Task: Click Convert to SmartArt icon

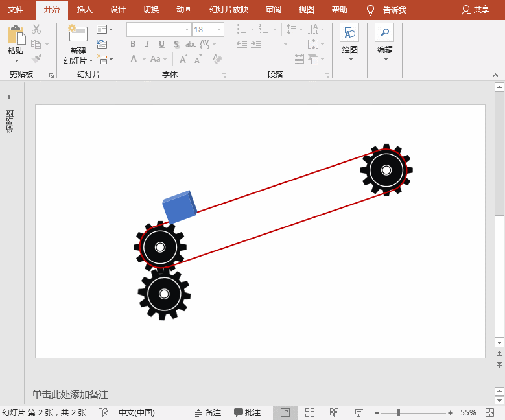Action: 313,59
